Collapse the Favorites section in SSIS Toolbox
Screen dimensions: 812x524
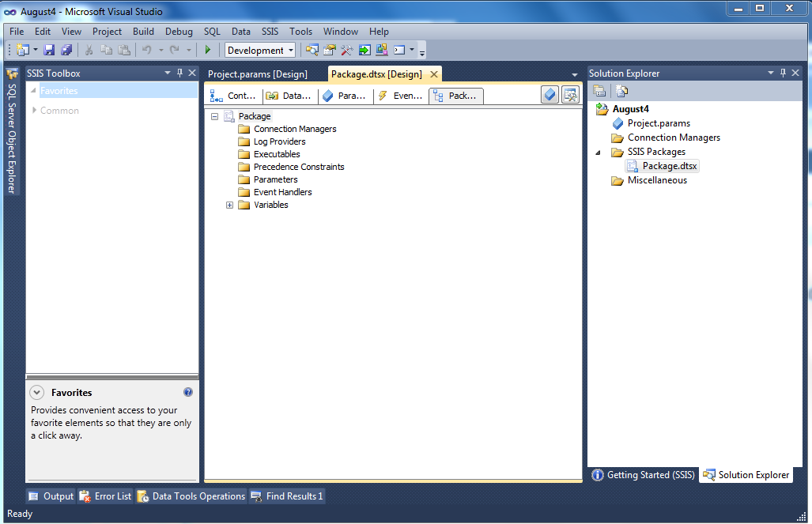pyautogui.click(x=34, y=91)
